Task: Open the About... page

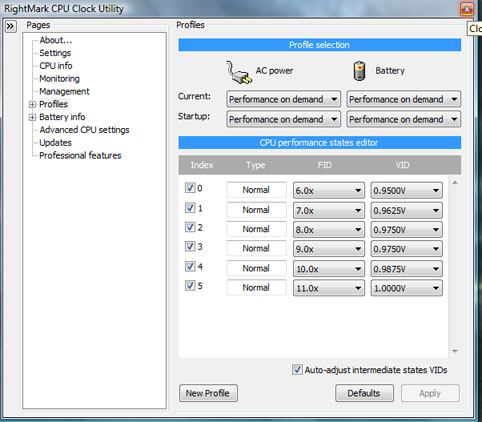Action: point(56,40)
